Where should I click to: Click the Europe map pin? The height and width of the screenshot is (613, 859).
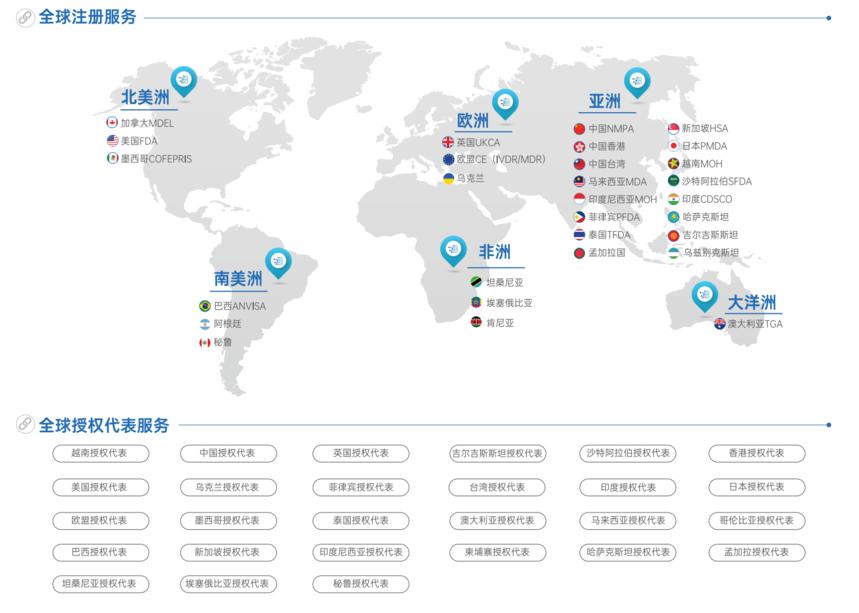pyautogui.click(x=505, y=104)
